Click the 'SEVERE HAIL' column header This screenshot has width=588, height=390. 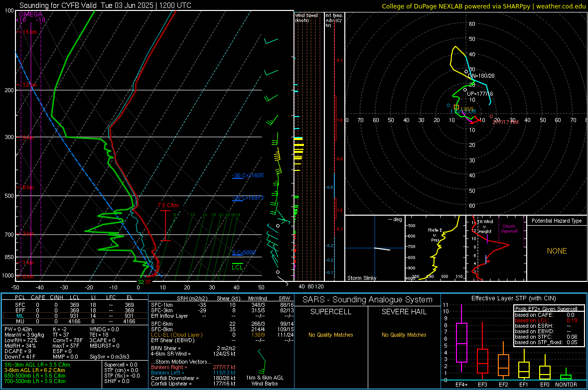coord(404,312)
